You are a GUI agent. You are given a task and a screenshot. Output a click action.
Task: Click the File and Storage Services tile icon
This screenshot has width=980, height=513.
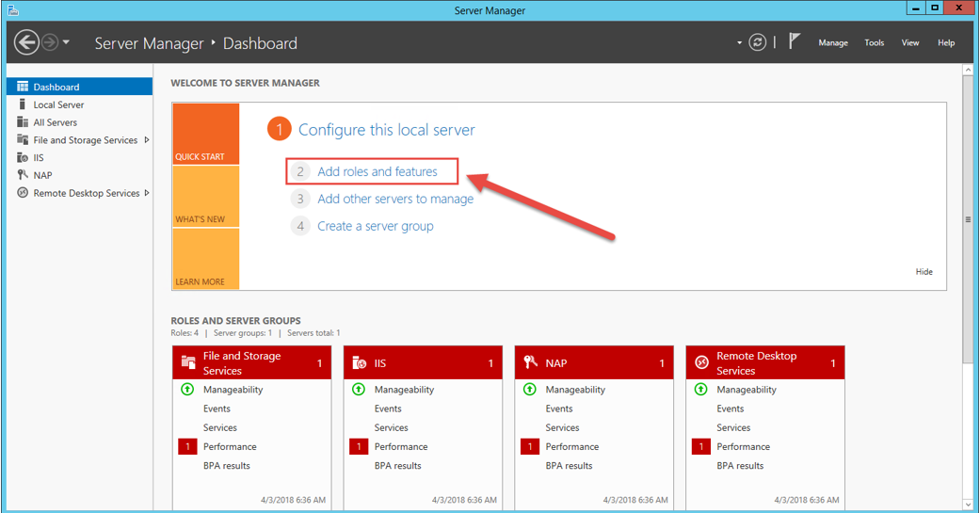click(x=188, y=363)
